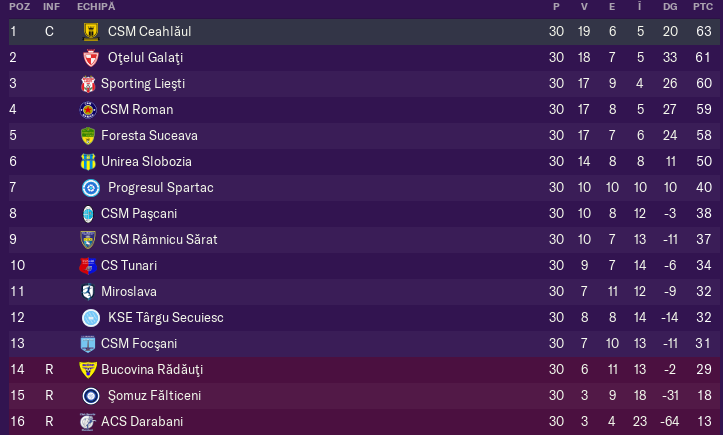Click the CS Tunari red-blue crest
Viewport: 723px width, 435px height.
pyautogui.click(x=88, y=266)
